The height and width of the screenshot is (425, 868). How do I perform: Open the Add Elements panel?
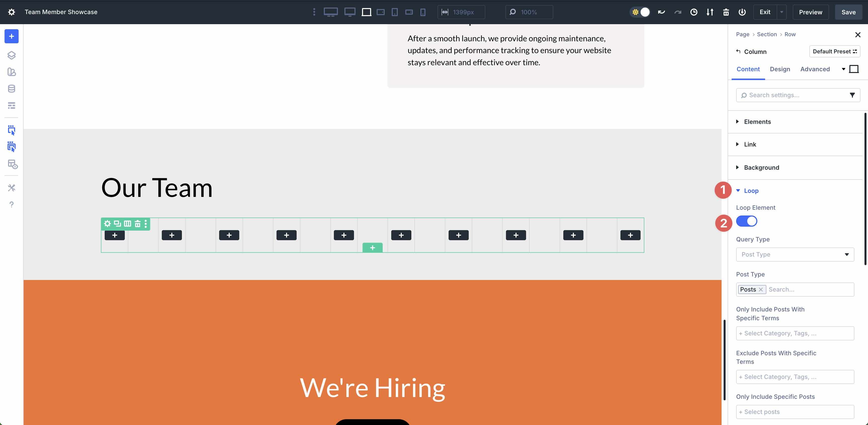pos(11,36)
